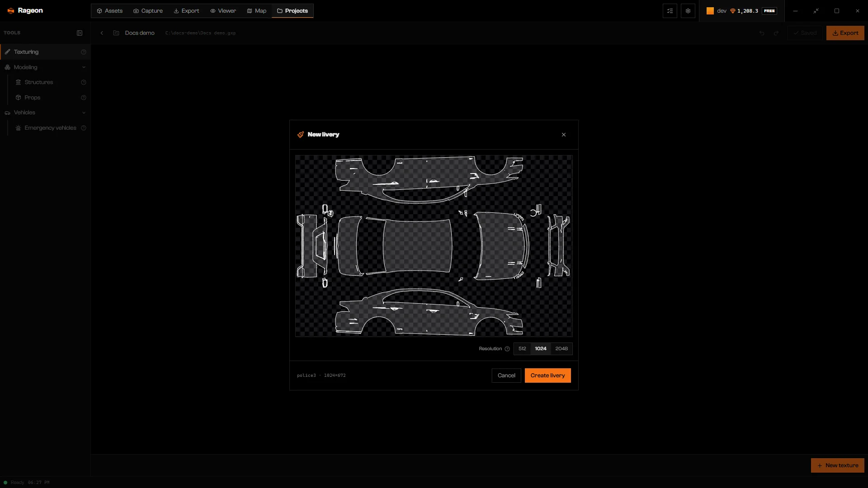Go to the Viewer tab
Viewport: 868px width, 488px height.
(x=223, y=11)
